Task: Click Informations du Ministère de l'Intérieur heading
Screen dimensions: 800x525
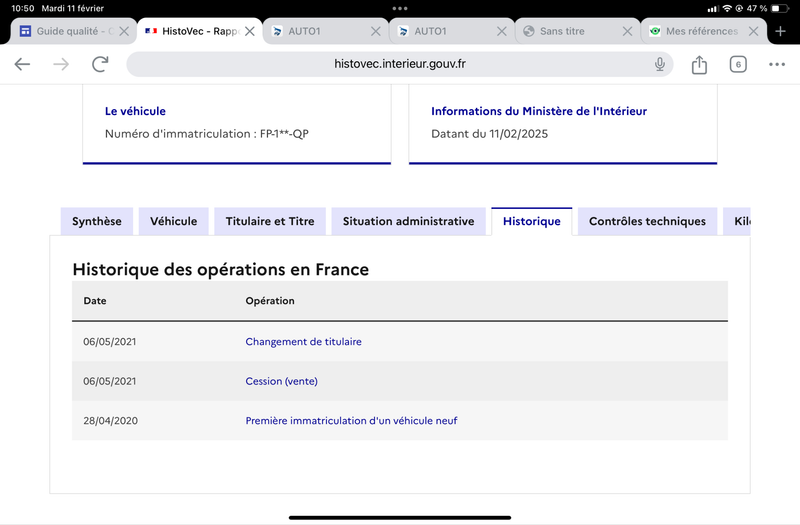Action: coord(539,111)
